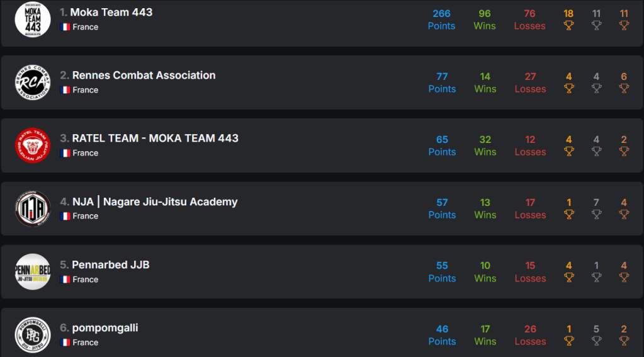Click Pennarbed JJB's gold trophy icon
Screen dimensions: 644x357
[x=568, y=277]
